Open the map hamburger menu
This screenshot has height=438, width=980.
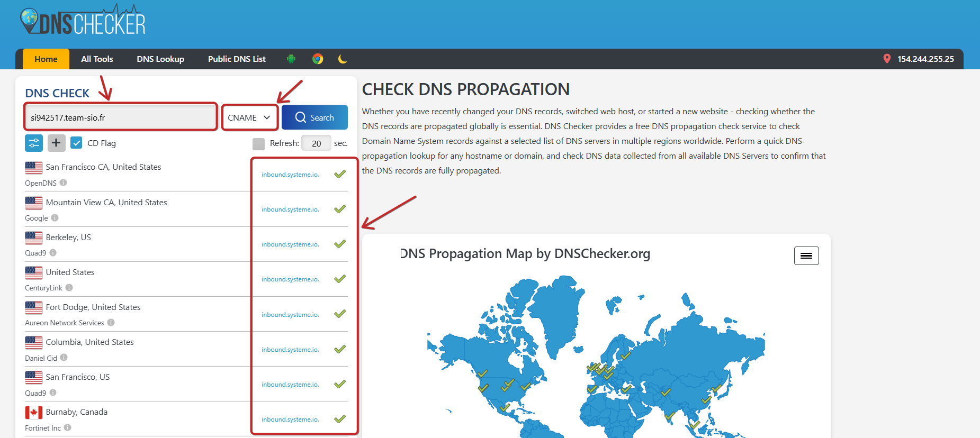[806, 255]
